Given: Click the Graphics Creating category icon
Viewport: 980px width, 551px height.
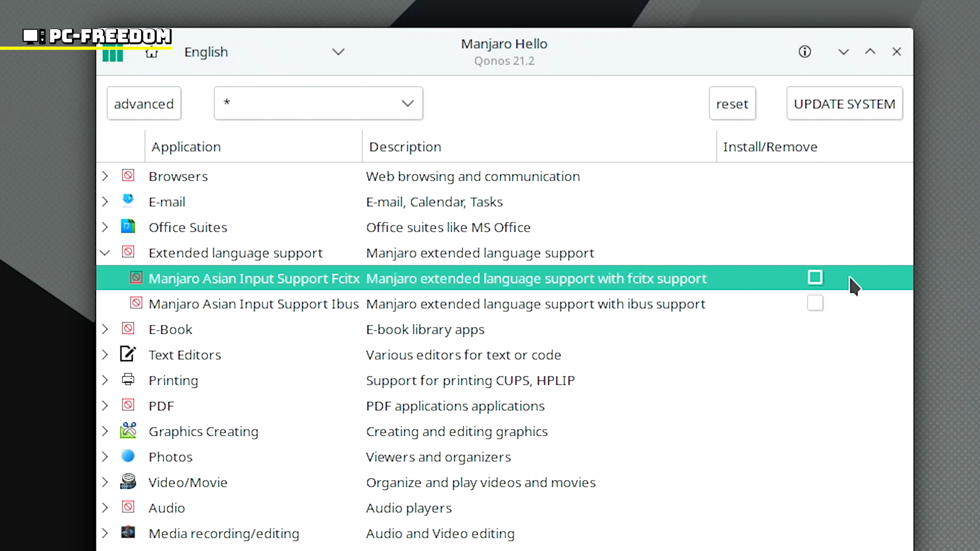Looking at the screenshot, I should click(x=128, y=431).
